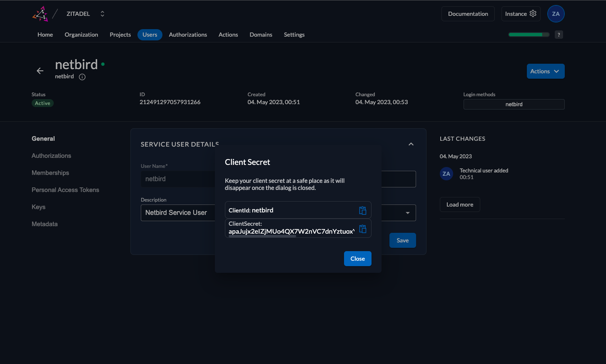Click the green onboarding progress bar
Image resolution: width=606 pixels, height=364 pixels.
[528, 35]
